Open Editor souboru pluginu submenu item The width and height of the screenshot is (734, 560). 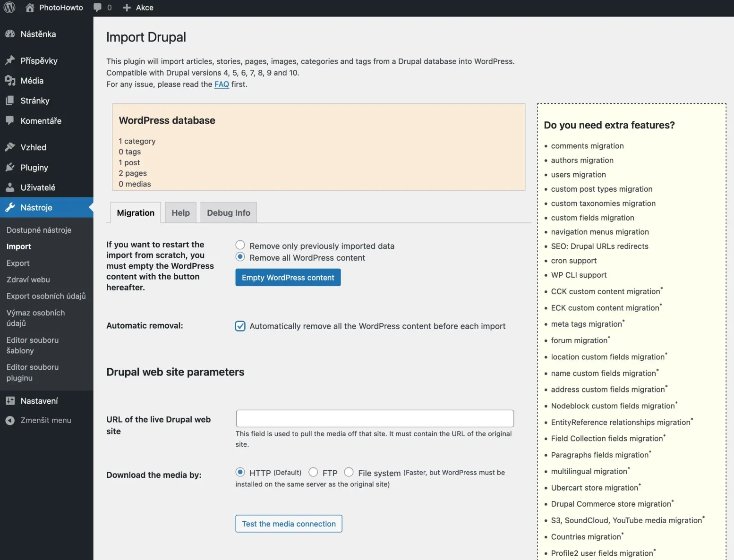click(33, 372)
